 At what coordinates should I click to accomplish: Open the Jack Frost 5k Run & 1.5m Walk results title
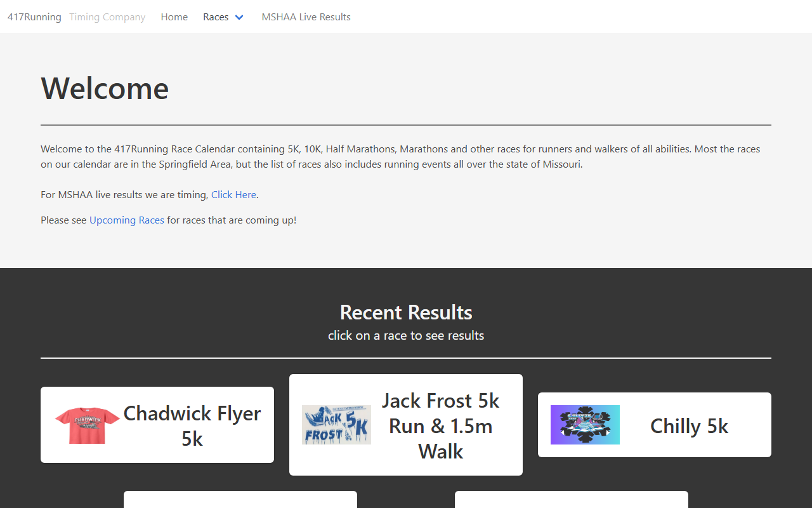point(441,425)
